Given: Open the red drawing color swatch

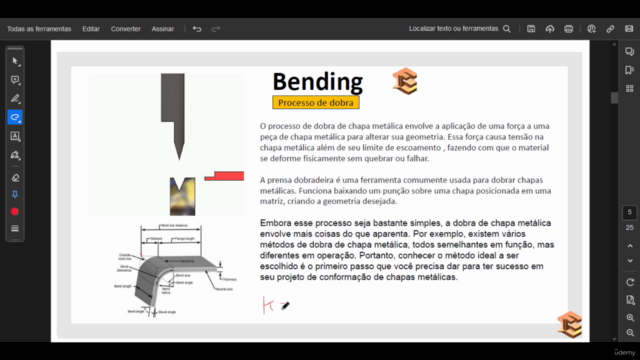Looking at the screenshot, I should click(15, 211).
